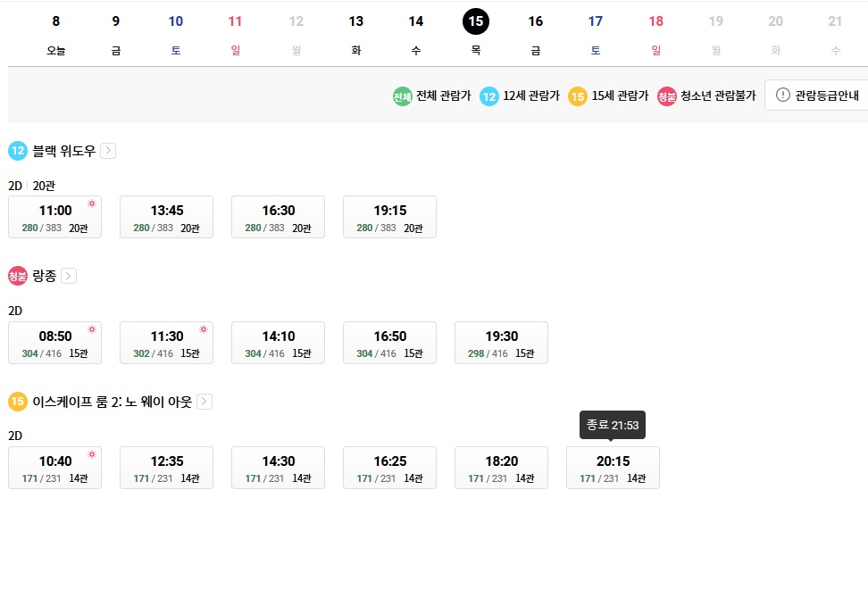Image resolution: width=868 pixels, height=598 pixels.
Task: Select date 16 금 in calendar
Action: pyautogui.click(x=535, y=34)
